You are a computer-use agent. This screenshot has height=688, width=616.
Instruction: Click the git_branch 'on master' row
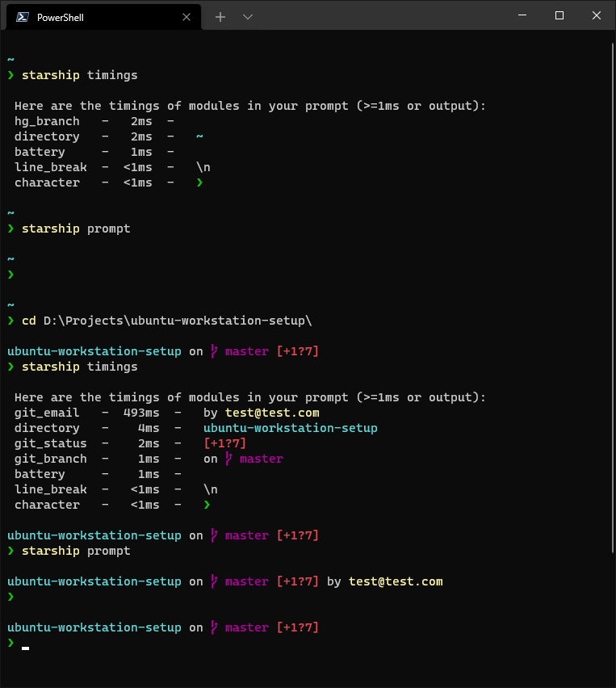(149, 459)
